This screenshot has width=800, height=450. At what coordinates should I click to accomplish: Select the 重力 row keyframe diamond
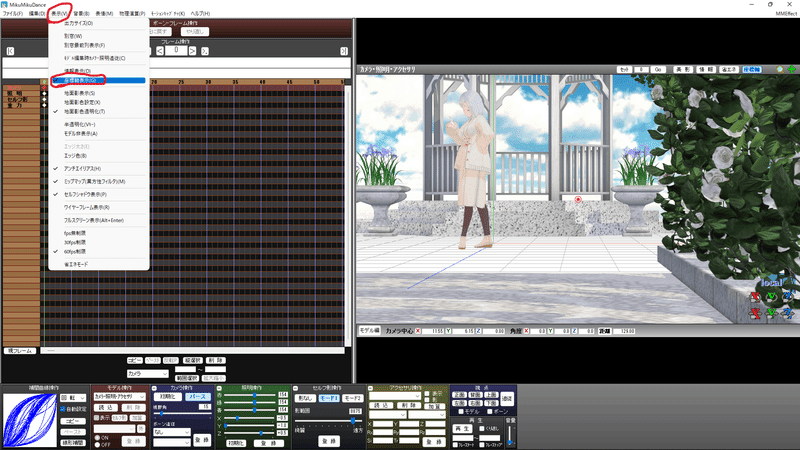click(x=44, y=105)
